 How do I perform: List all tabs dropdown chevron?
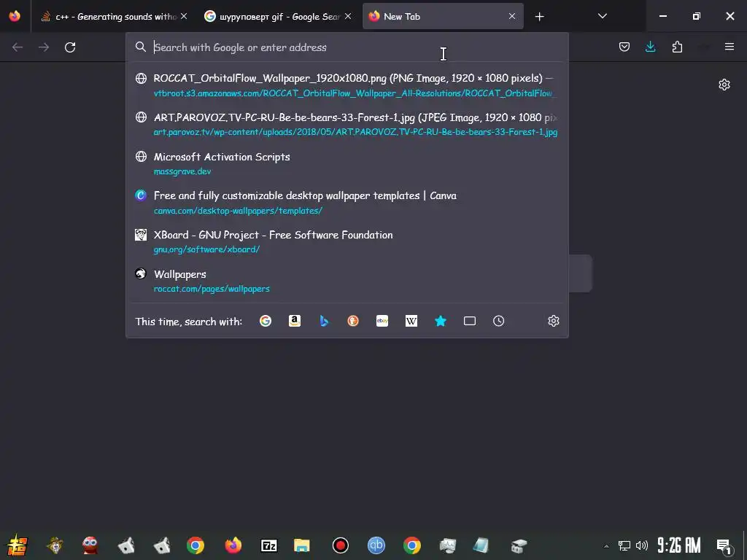pos(602,16)
